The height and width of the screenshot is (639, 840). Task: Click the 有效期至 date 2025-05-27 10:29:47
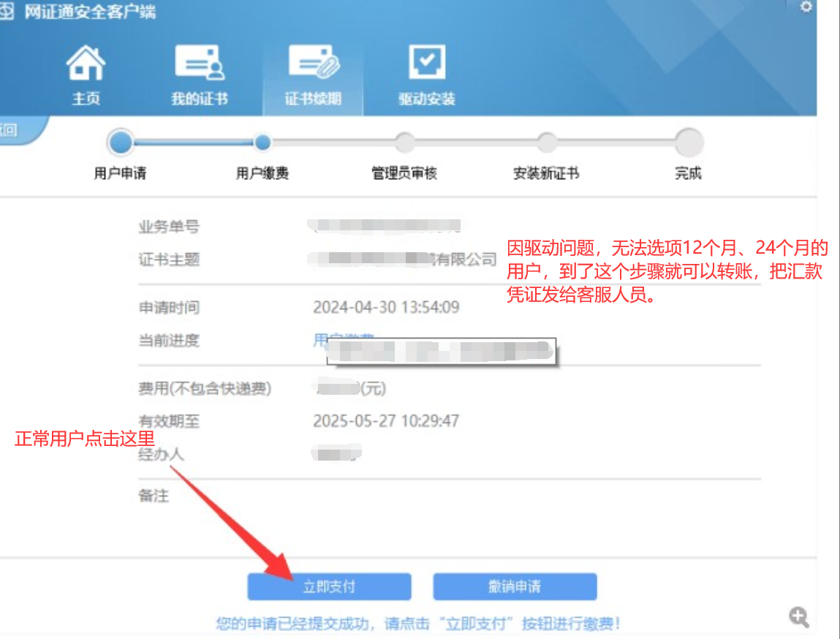pyautogui.click(x=386, y=421)
